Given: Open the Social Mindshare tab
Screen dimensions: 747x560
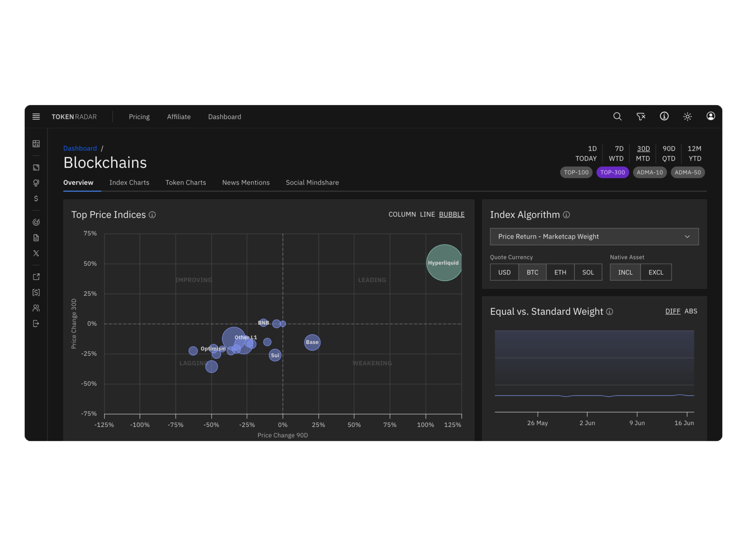Looking at the screenshot, I should pyautogui.click(x=312, y=182).
